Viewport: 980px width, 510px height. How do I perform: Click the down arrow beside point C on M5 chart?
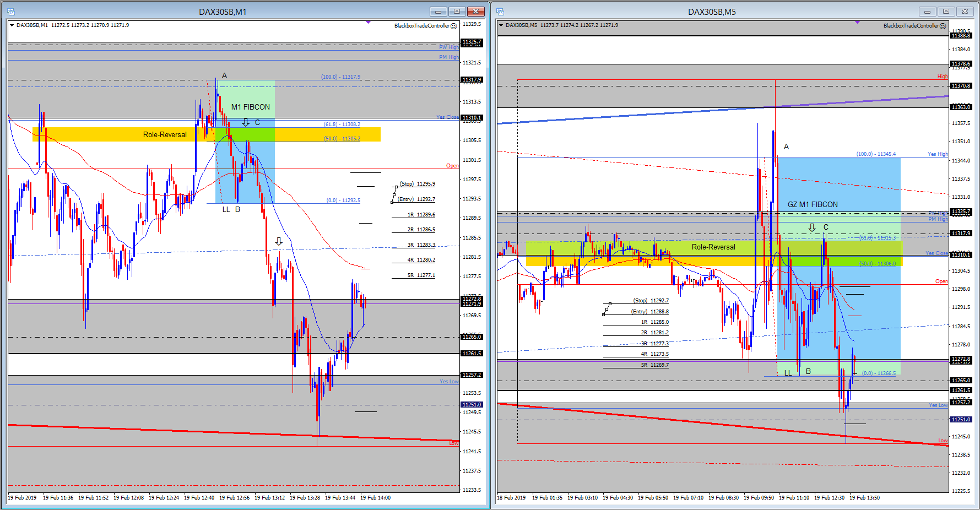[812, 227]
